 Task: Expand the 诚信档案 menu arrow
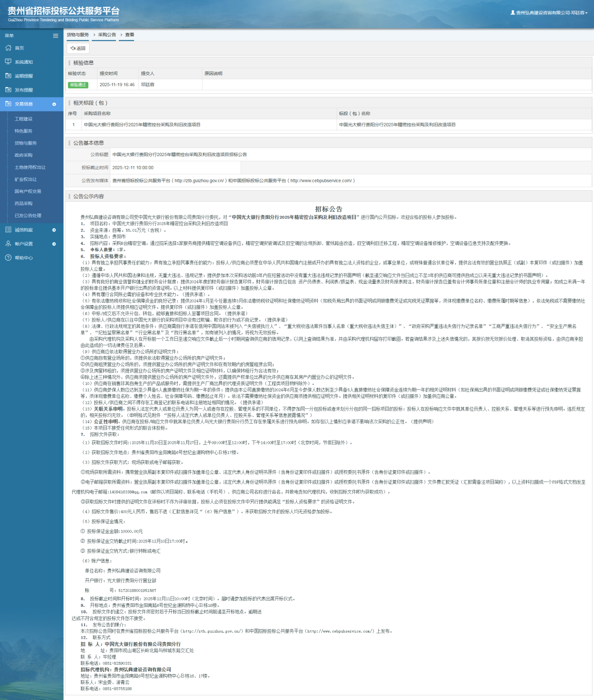click(x=54, y=230)
